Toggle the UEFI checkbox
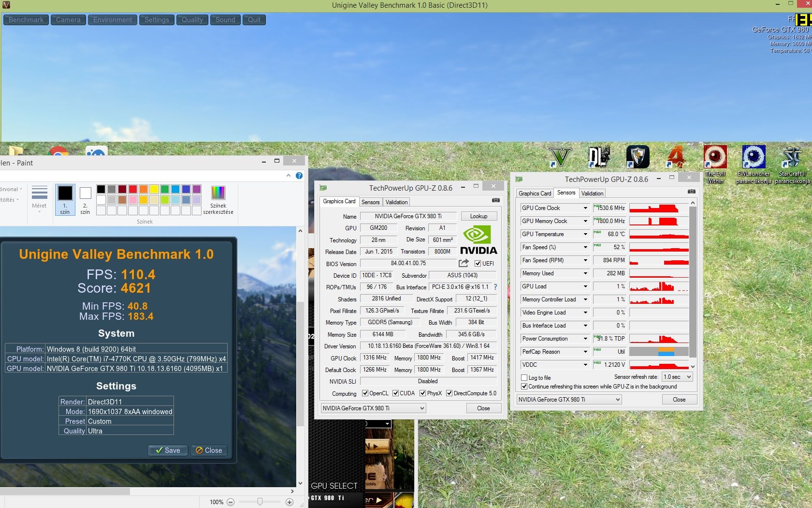This screenshot has width=812, height=508. tap(478, 264)
